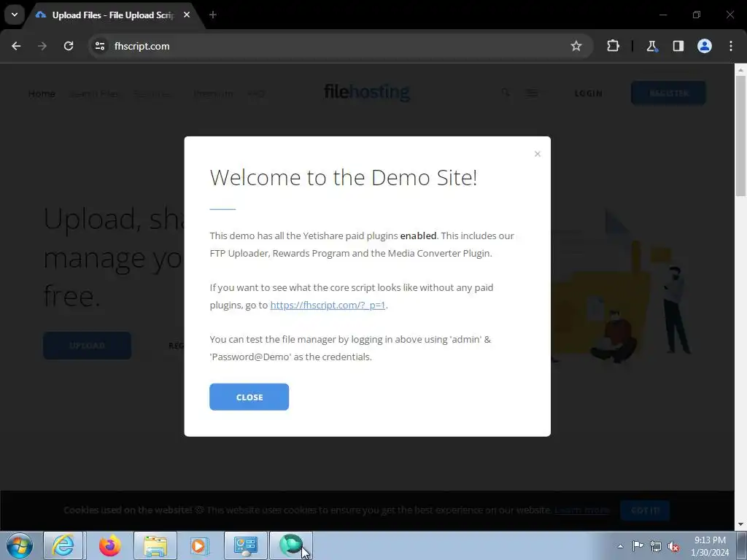This screenshot has width=747, height=560.
Task: Select the Upload Files tab
Action: 113,15
